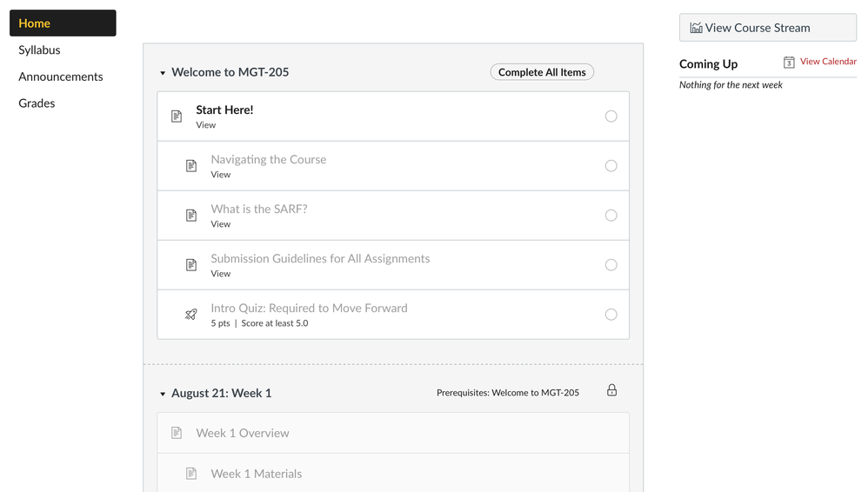Click the Welcome to MGT-205 module title
This screenshot has width=868, height=492.
(230, 72)
